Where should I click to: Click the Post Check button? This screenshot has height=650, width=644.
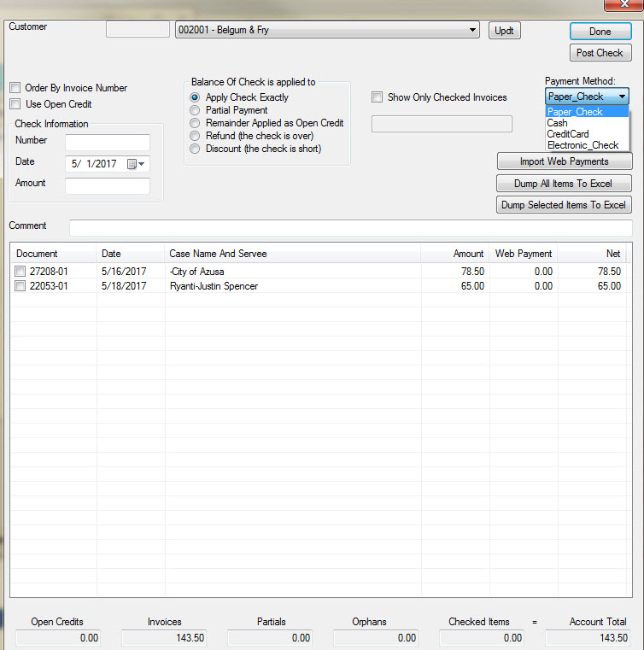point(600,53)
